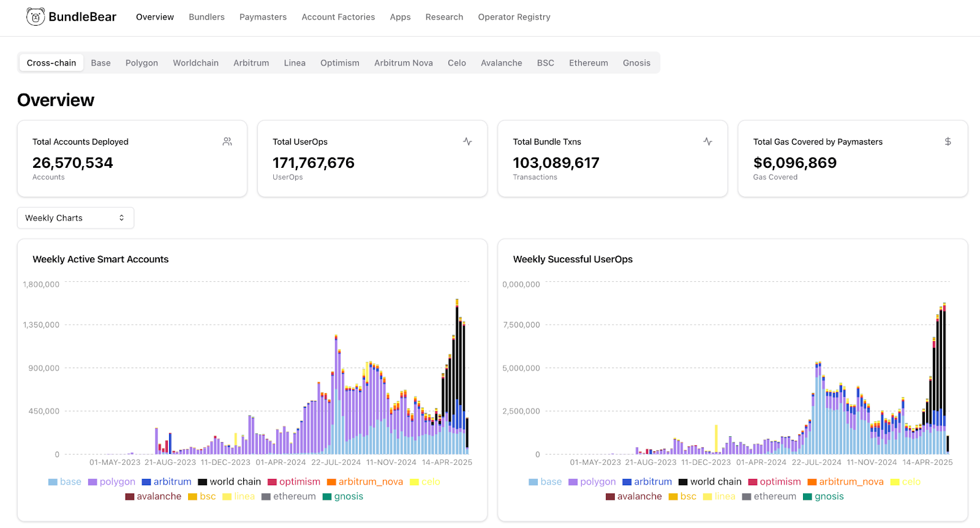The image size is (980, 528).
Task: Toggle world chain in Active Smart Accounts legend
Action: coord(230,482)
